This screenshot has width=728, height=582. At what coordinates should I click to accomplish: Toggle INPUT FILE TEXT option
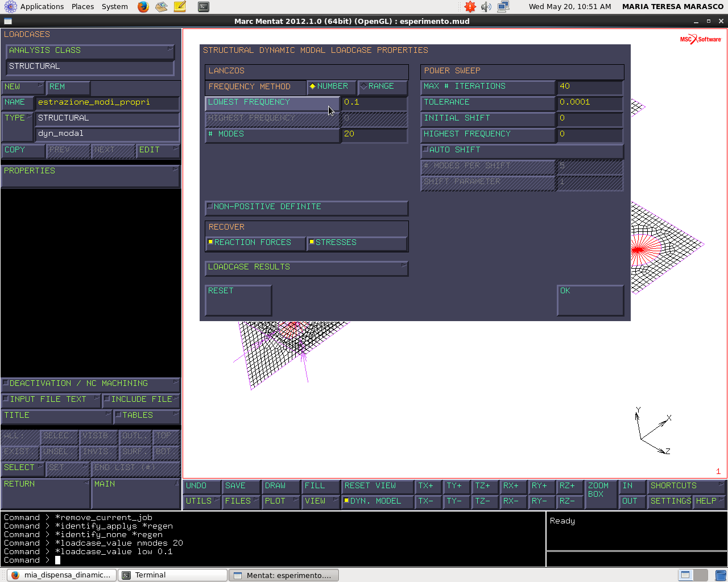click(x=51, y=400)
